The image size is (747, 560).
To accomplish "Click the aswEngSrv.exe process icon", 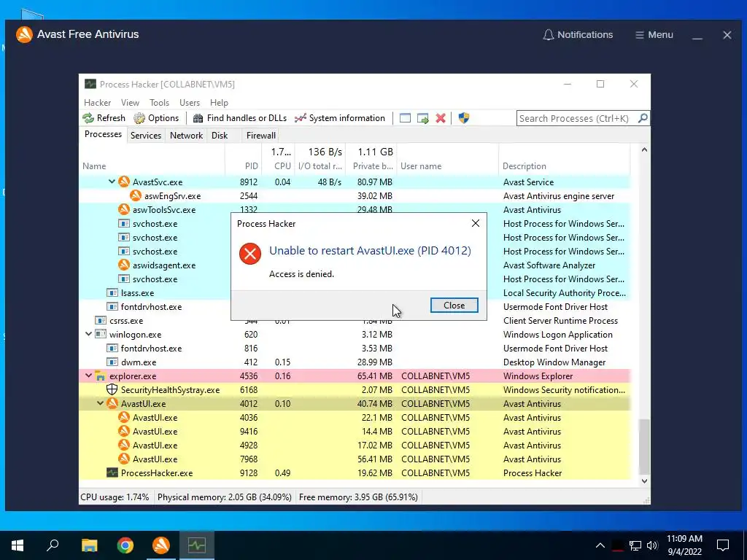I will [x=135, y=195].
